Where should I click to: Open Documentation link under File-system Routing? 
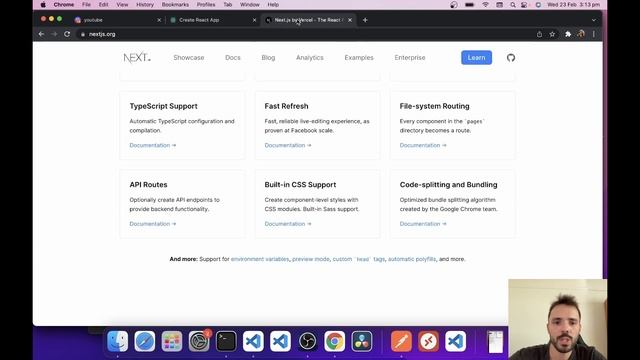[x=423, y=145]
